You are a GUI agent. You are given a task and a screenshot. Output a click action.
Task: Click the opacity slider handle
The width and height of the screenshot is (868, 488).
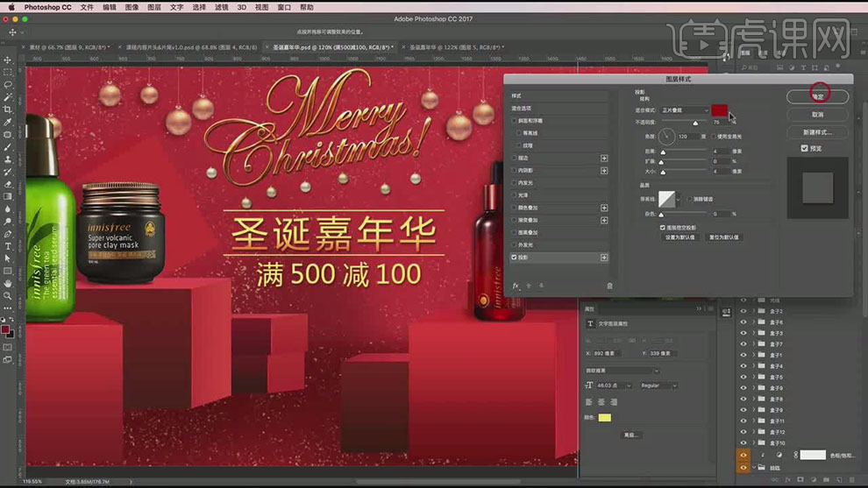tap(695, 124)
